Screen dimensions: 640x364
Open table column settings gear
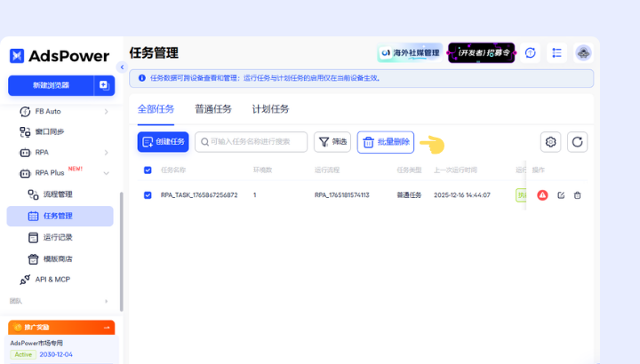tap(550, 142)
